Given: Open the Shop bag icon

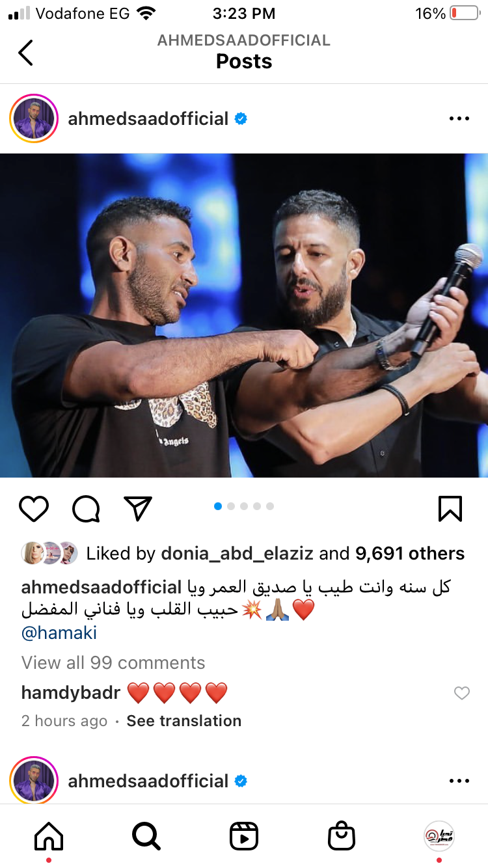Looking at the screenshot, I should [x=342, y=836].
